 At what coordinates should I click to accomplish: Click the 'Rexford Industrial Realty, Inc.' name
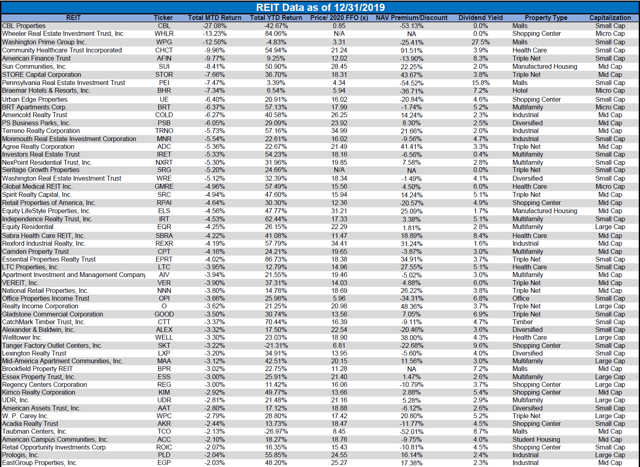[44, 243]
